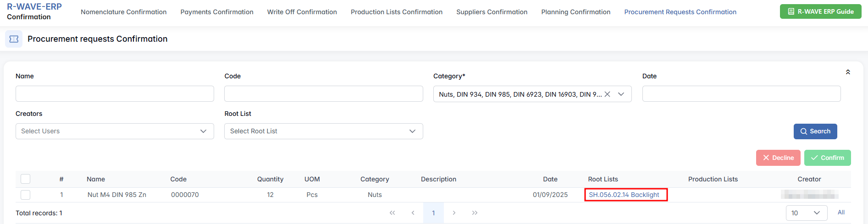The width and height of the screenshot is (868, 224).
Task: Select all rows with header checkbox
Action: tap(26, 179)
